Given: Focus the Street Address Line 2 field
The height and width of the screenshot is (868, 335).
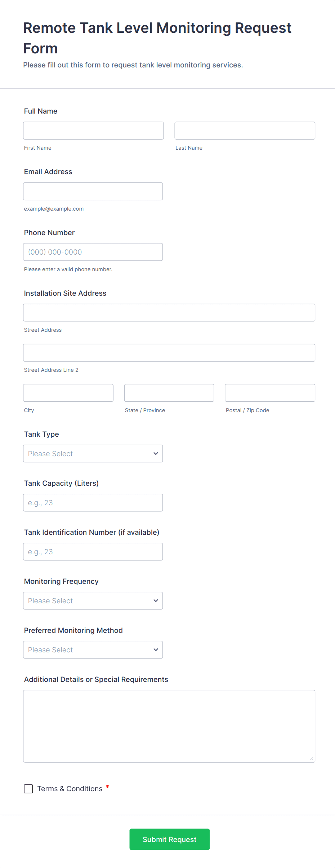Looking at the screenshot, I should pyautogui.click(x=169, y=353).
